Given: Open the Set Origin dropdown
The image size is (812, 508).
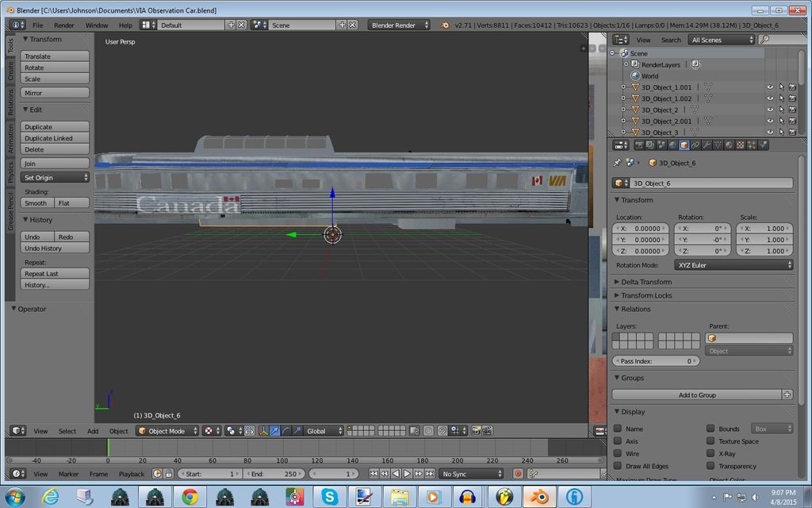Looking at the screenshot, I should 55,177.
